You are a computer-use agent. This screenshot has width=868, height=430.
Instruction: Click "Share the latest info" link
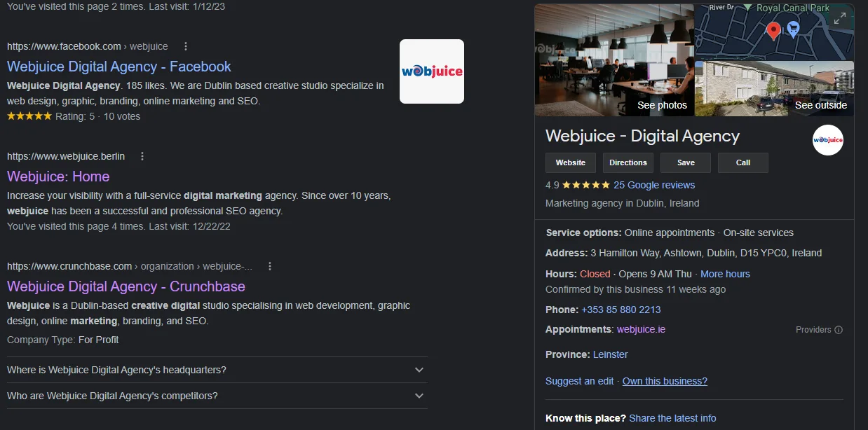click(673, 418)
